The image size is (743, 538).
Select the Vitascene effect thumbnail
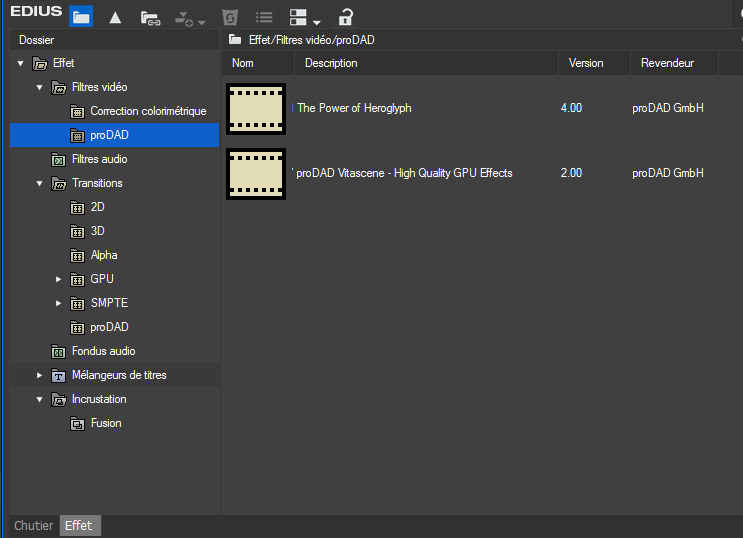256,174
